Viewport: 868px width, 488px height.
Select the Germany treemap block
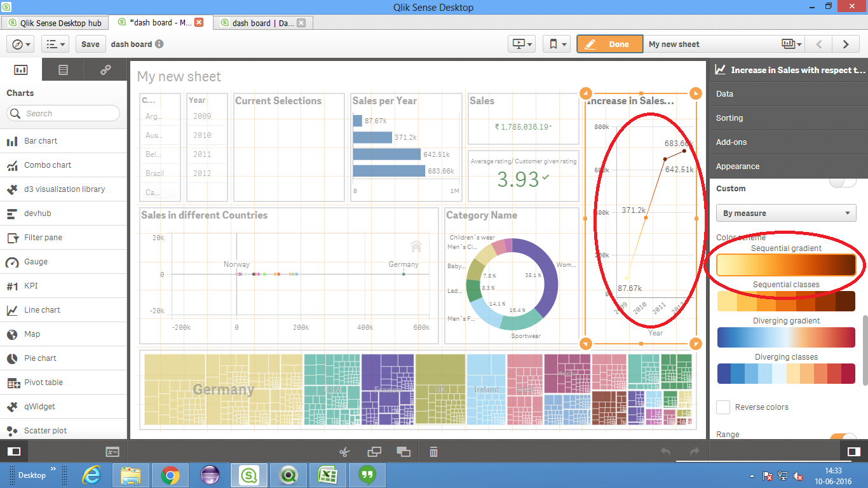pyautogui.click(x=223, y=390)
